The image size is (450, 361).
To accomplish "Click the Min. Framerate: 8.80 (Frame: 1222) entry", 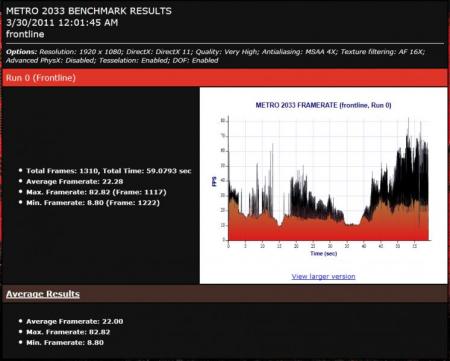I will tap(93, 203).
